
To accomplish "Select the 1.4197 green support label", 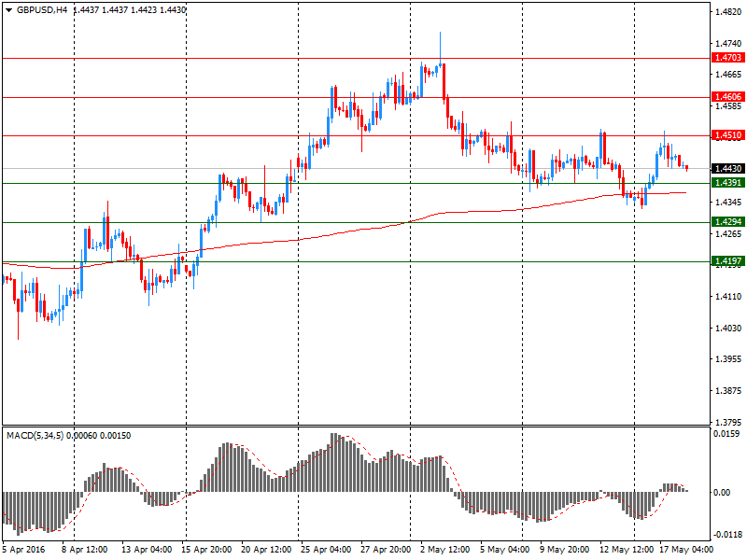I will [728, 261].
